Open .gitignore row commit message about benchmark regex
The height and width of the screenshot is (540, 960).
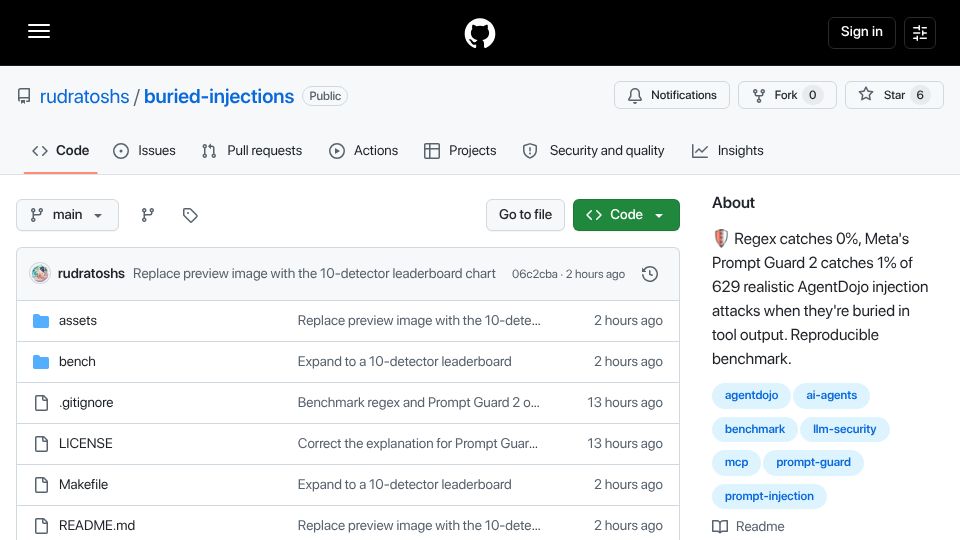tap(418, 403)
